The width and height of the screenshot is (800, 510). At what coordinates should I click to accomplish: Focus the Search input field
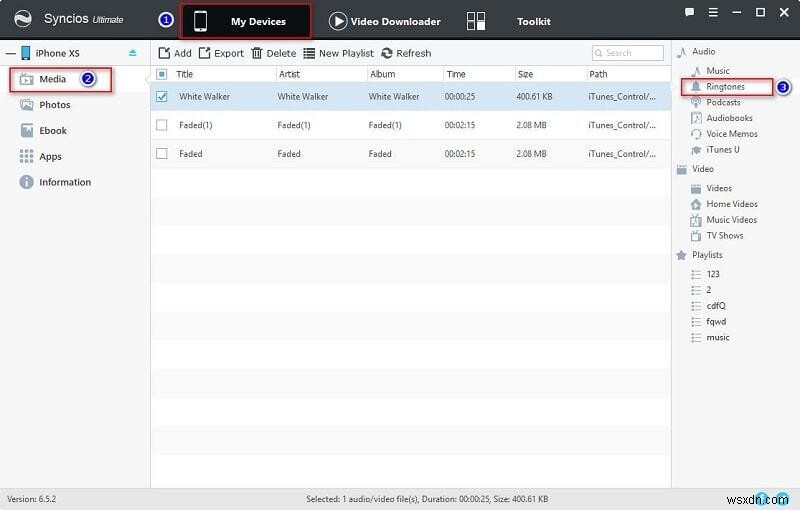coord(628,53)
